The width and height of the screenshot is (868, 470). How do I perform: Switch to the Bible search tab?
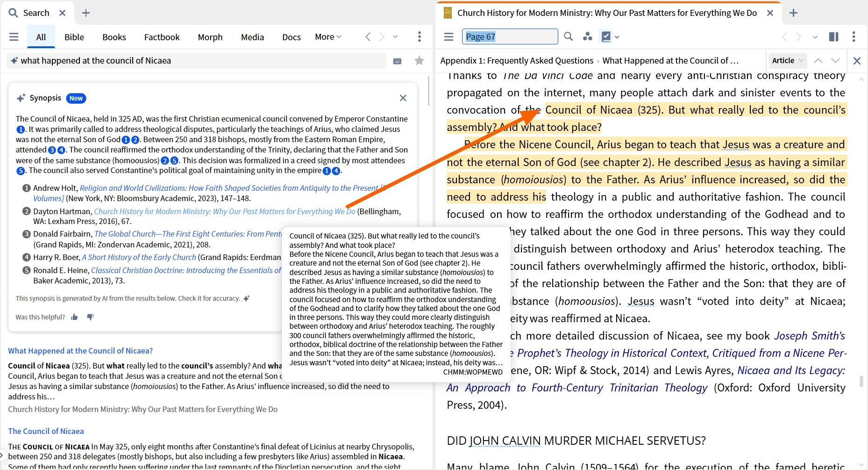(74, 37)
